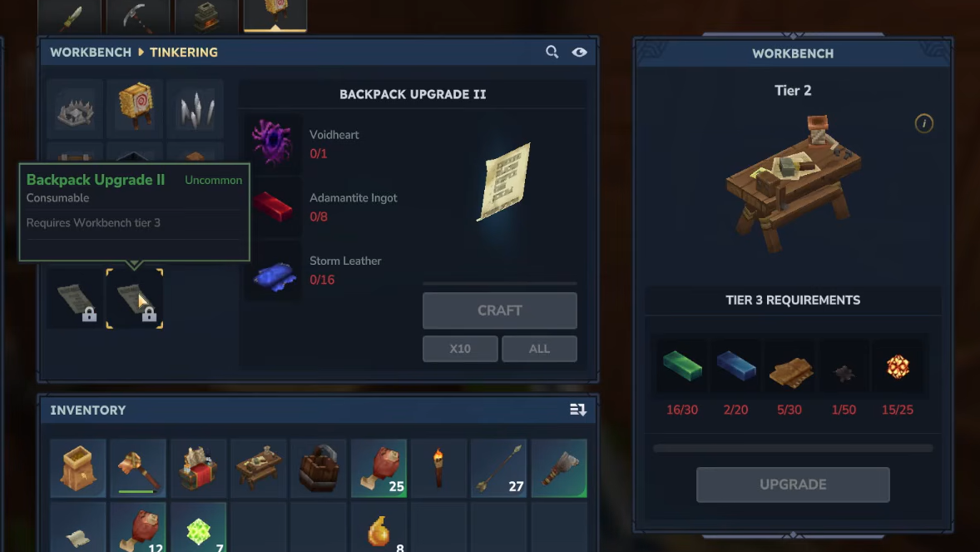The image size is (980, 552).
Task: Select the archery target dummy recipe
Action: tap(135, 108)
